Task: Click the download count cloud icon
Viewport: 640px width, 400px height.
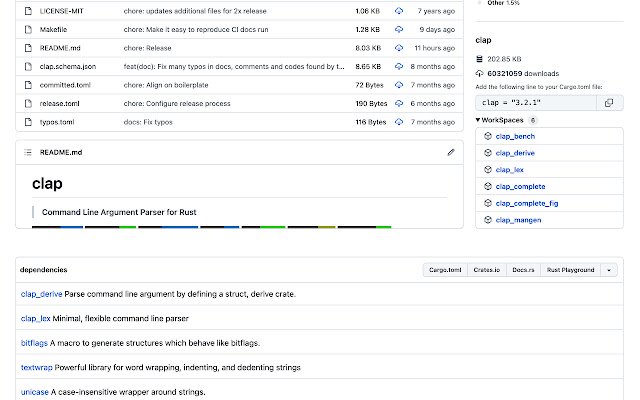Action: [480, 73]
